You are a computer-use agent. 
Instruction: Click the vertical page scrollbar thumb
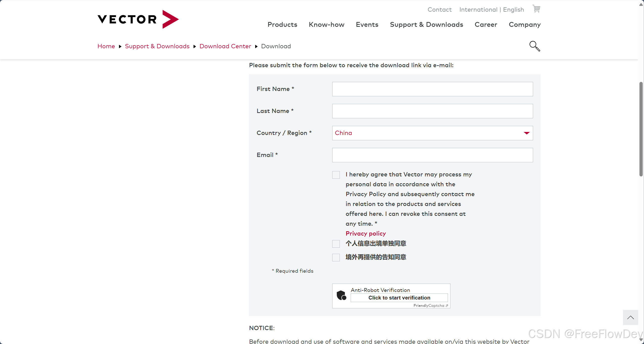point(641,129)
